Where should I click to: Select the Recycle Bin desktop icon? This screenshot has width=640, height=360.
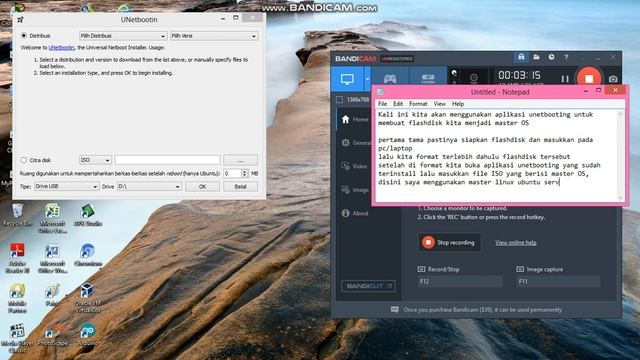coord(17,215)
